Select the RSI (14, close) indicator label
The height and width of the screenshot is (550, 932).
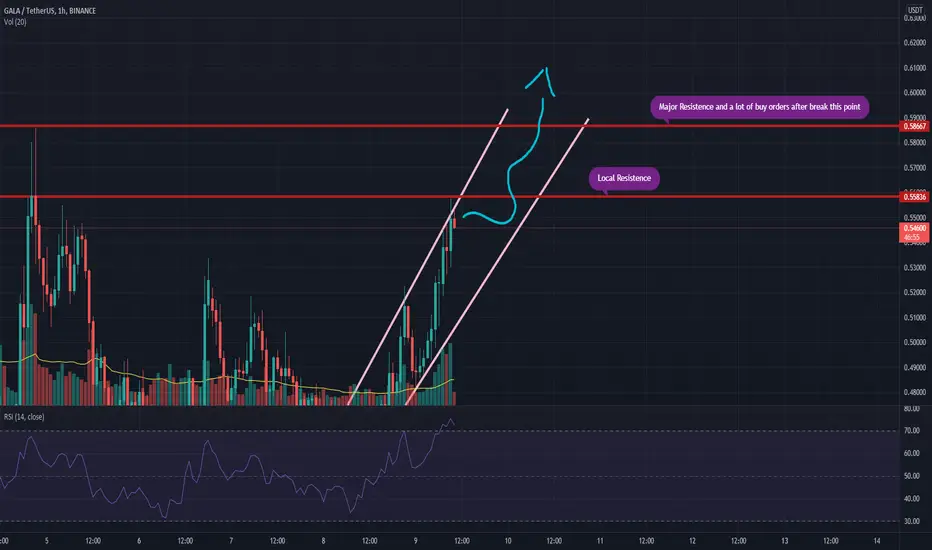24,417
